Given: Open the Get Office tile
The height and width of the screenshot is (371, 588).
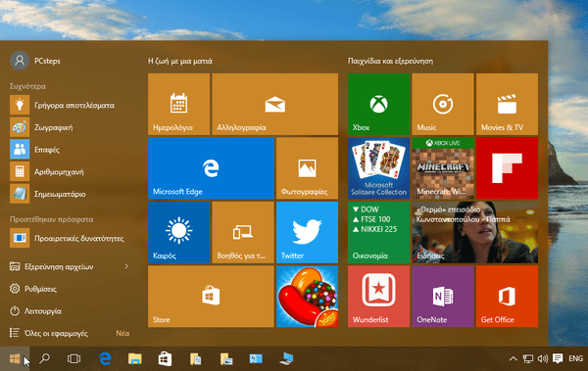Looking at the screenshot, I should click(x=507, y=297).
